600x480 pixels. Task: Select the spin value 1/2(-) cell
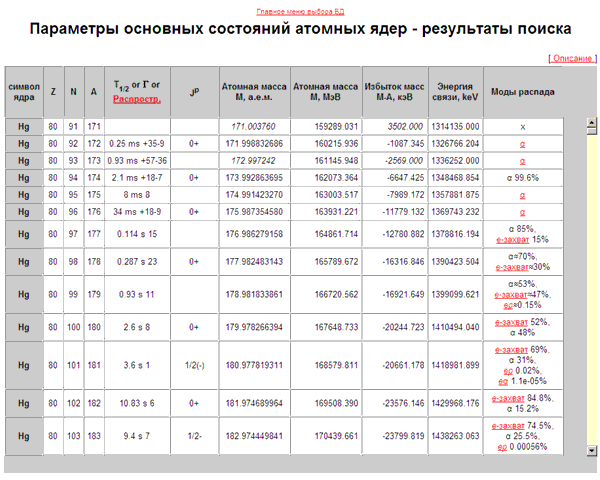(x=194, y=365)
